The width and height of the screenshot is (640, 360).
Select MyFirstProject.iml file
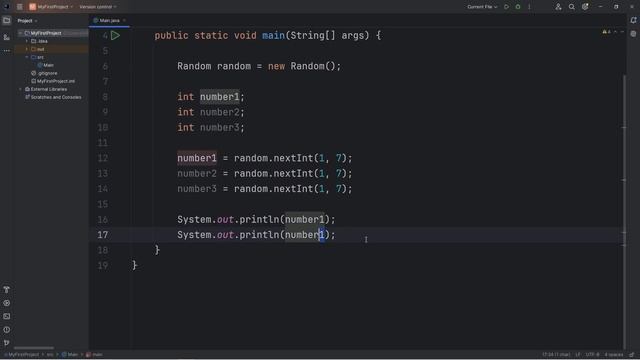point(53,81)
